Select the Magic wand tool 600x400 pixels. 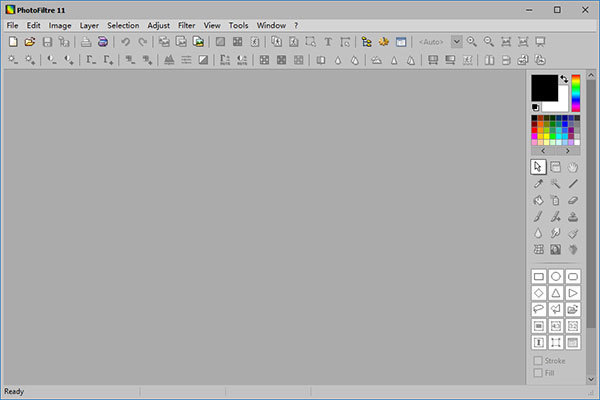click(555, 184)
